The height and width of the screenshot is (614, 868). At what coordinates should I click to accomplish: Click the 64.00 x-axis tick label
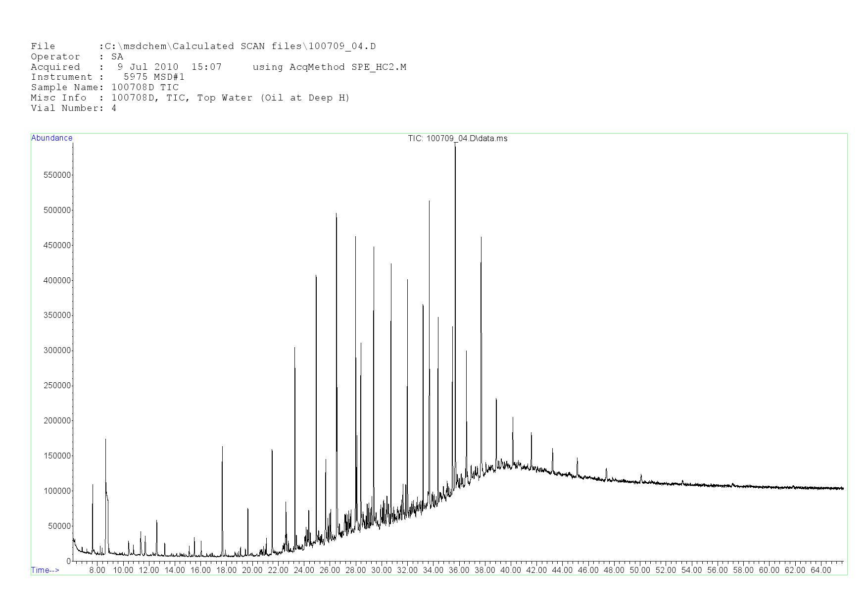pos(820,570)
